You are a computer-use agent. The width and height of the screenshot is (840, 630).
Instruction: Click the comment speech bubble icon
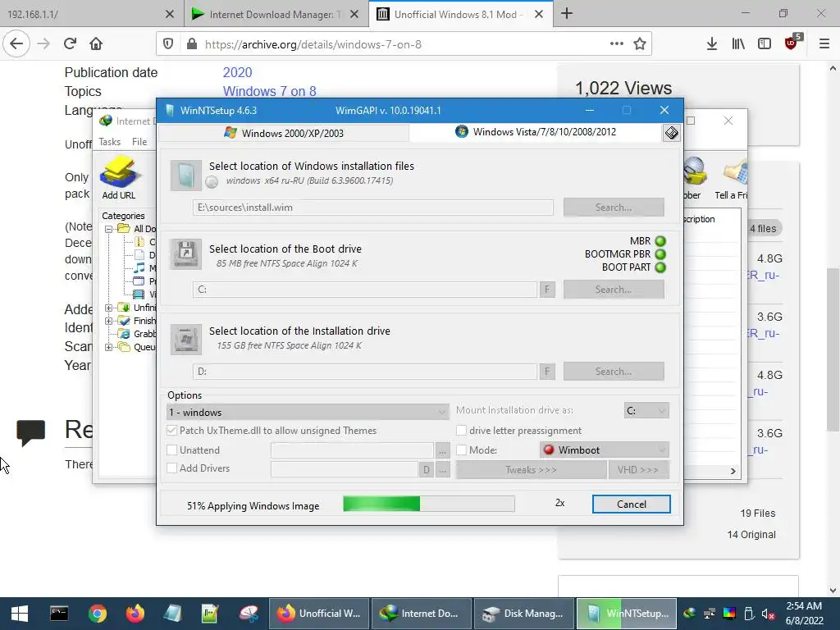coord(30,431)
